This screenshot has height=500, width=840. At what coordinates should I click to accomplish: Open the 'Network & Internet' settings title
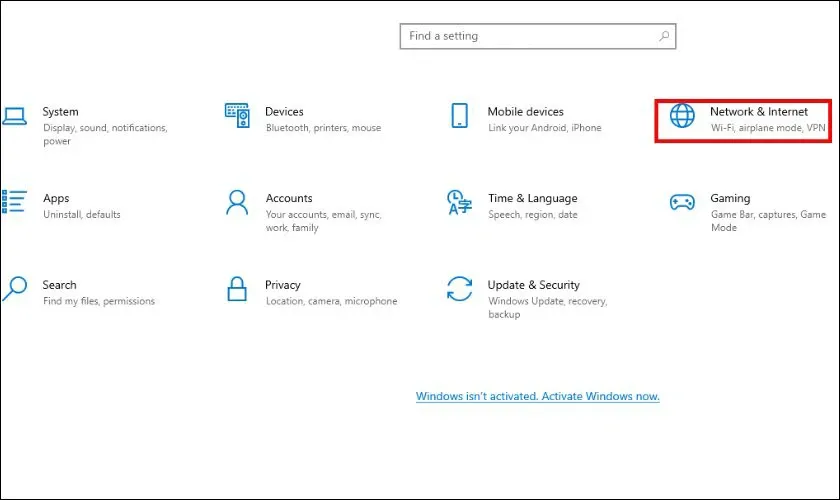click(758, 111)
